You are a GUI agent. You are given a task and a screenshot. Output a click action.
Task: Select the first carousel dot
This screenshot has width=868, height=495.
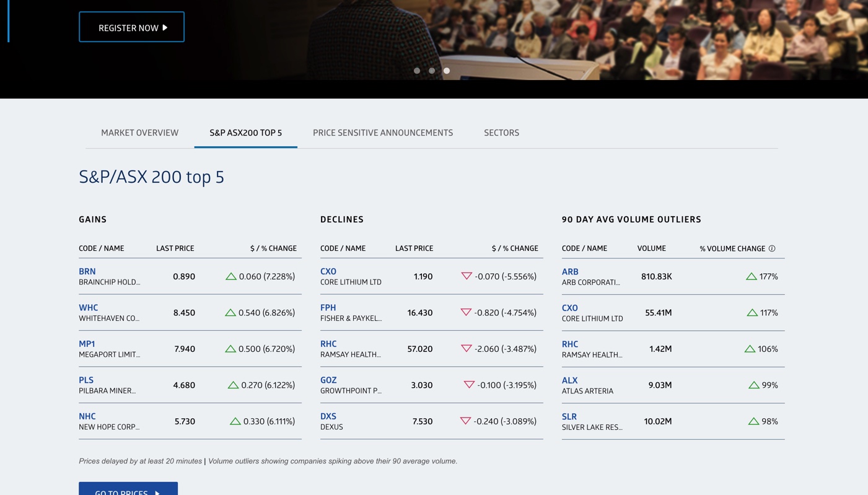[417, 71]
